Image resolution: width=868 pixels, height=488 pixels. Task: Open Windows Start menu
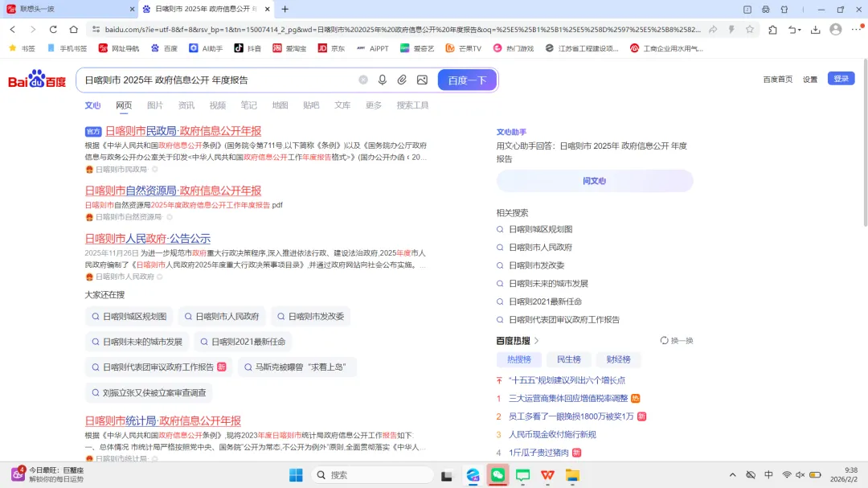pyautogui.click(x=296, y=474)
